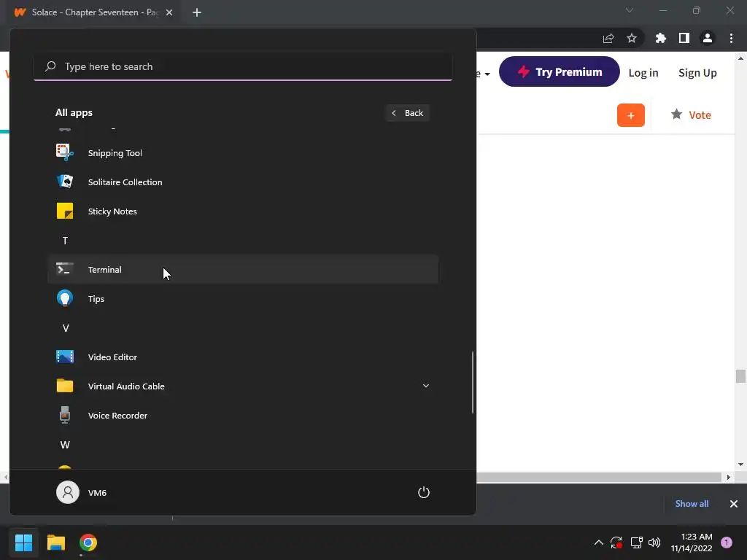Click the Try Premium button
The height and width of the screenshot is (560, 747).
click(x=560, y=71)
